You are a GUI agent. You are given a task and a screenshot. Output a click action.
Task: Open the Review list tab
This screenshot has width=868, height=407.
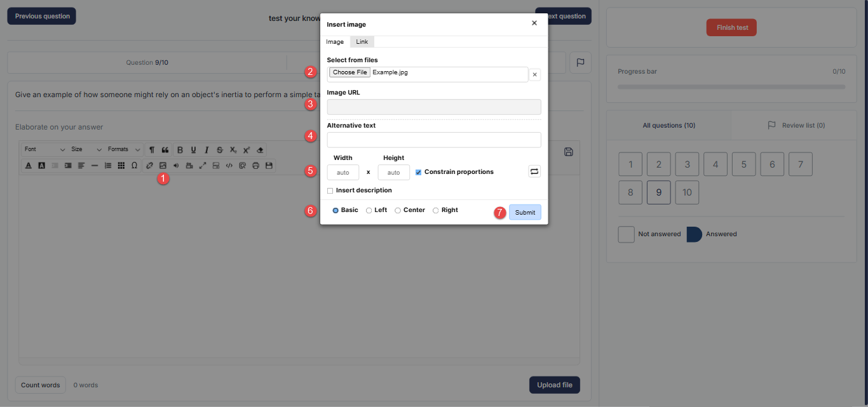(796, 126)
